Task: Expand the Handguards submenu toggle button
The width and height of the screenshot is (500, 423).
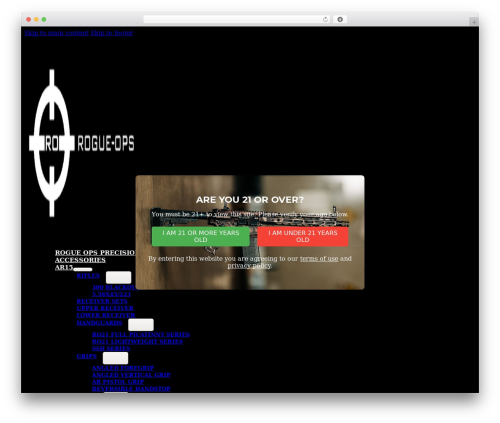Action: pyautogui.click(x=141, y=325)
